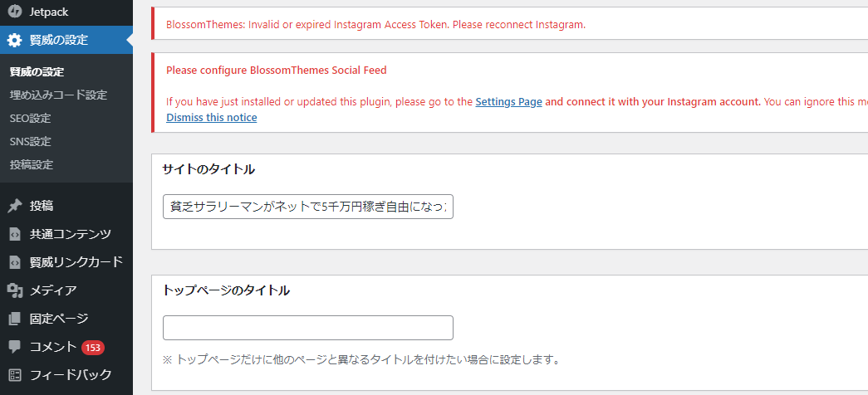This screenshot has width=868, height=395.
Task: Select 投稿設定 submenu entry
Action: pos(32,165)
